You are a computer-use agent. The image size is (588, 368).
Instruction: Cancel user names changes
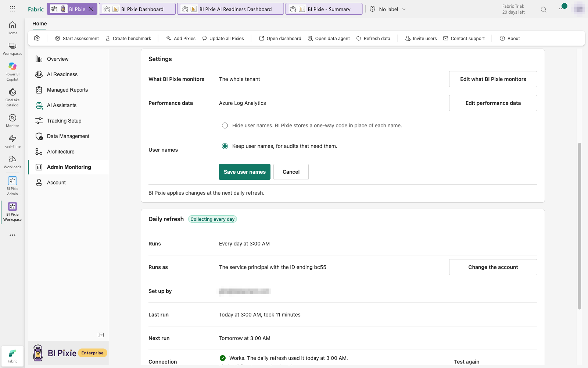pos(291,172)
